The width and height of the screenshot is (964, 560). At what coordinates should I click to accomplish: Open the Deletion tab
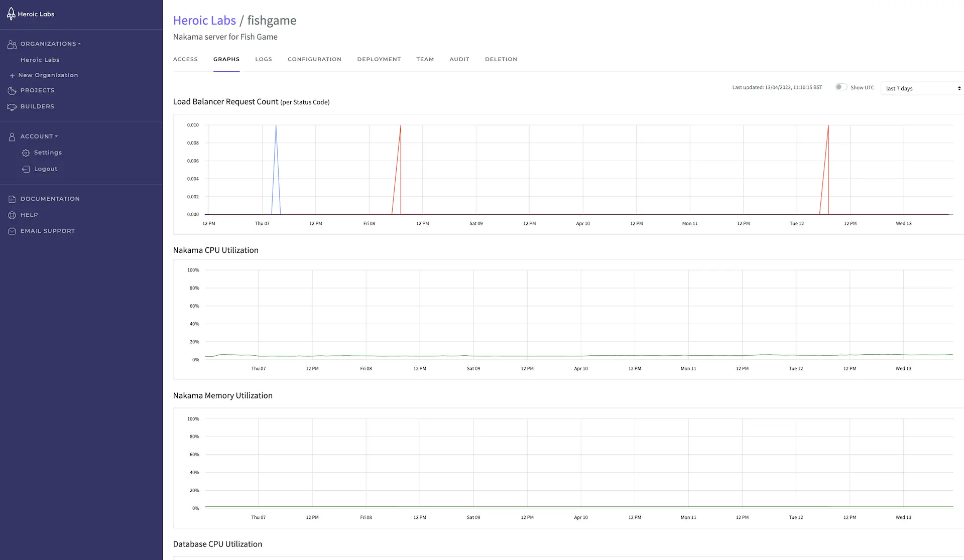(501, 59)
